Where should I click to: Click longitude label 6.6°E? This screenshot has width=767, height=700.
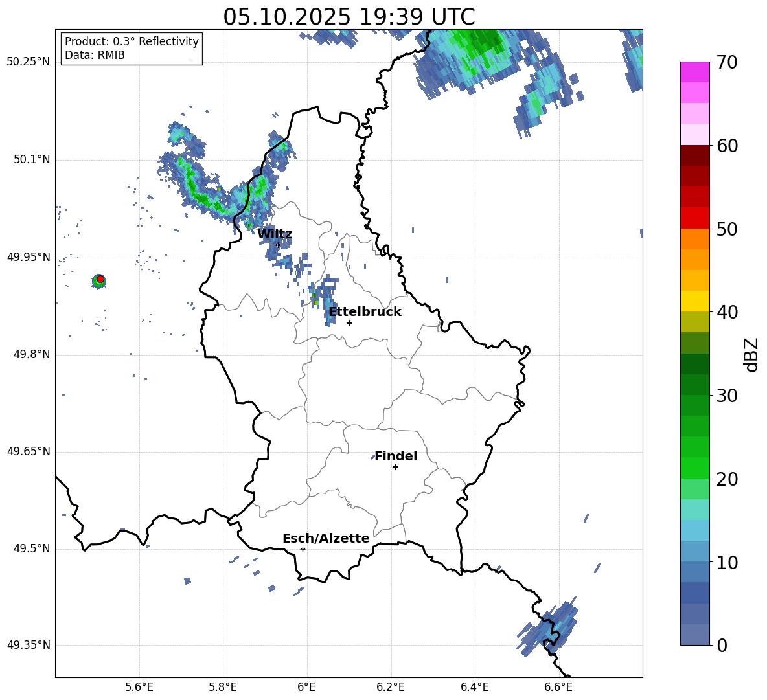[558, 687]
